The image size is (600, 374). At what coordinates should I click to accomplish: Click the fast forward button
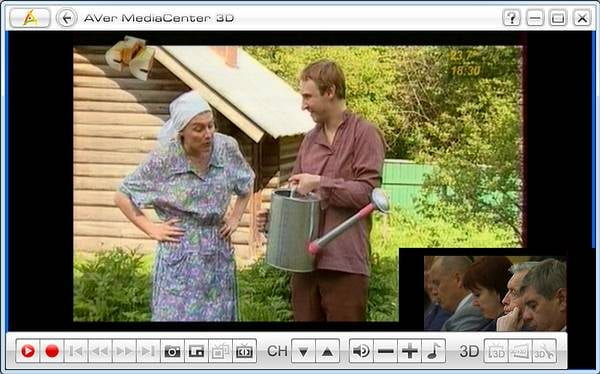124,351
